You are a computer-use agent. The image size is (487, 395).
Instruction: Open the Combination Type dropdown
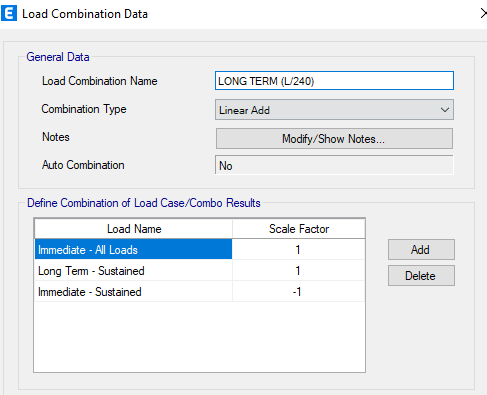click(334, 110)
